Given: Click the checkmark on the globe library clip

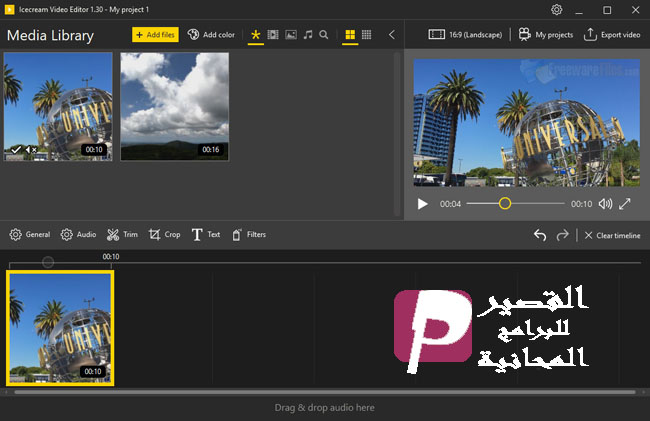Looking at the screenshot, I should point(16,150).
